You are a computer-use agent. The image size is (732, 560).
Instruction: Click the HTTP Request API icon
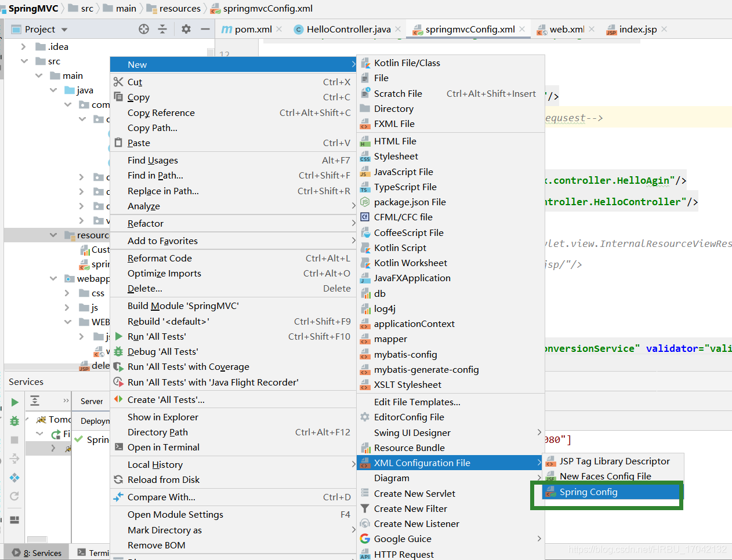point(365,555)
